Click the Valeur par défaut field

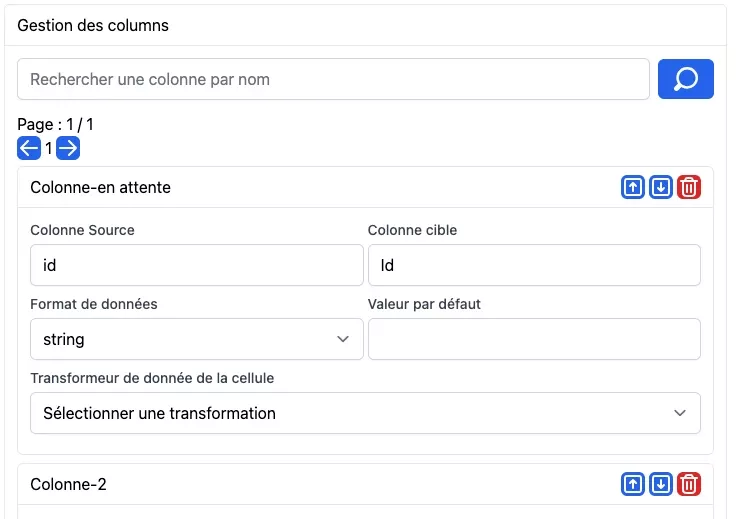click(534, 339)
